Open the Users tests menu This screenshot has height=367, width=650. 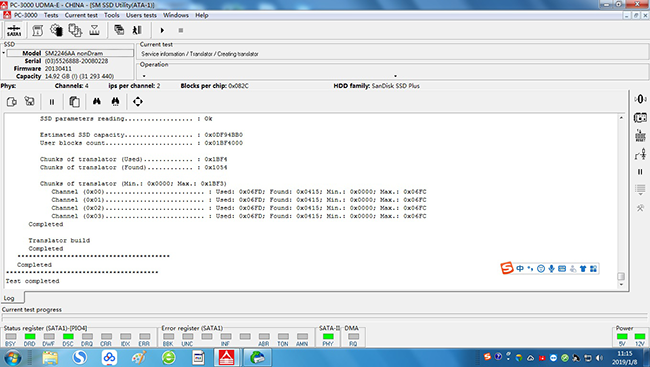point(141,15)
